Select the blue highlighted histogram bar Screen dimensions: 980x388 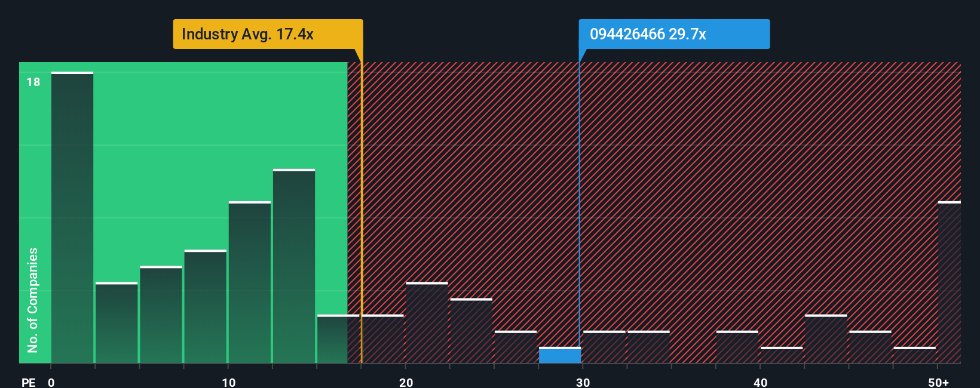pyautogui.click(x=560, y=355)
